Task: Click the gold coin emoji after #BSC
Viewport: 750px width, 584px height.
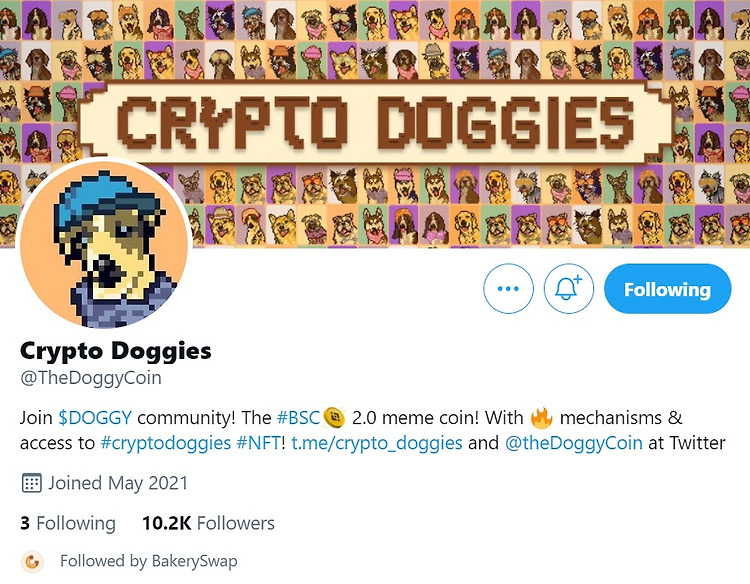Action: tap(334, 418)
